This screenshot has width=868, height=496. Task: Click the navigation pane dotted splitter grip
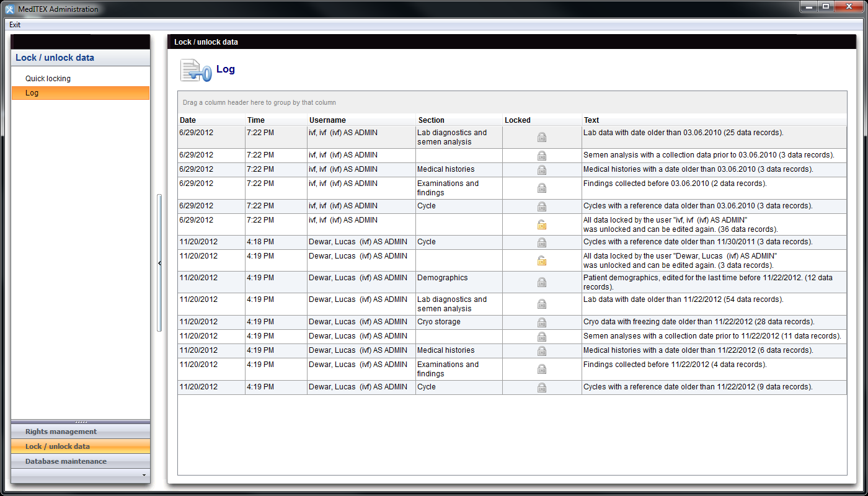click(x=81, y=422)
